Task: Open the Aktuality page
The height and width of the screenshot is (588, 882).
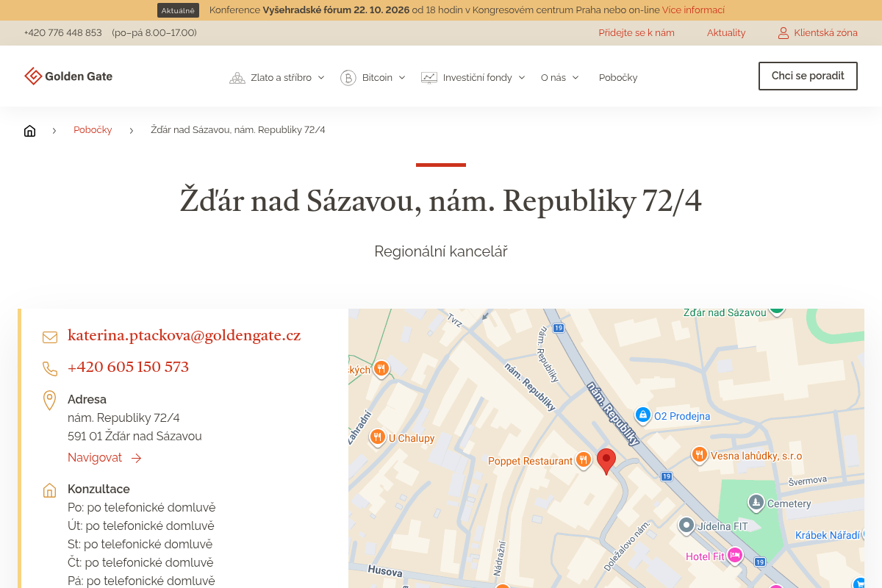Action: 726,33
